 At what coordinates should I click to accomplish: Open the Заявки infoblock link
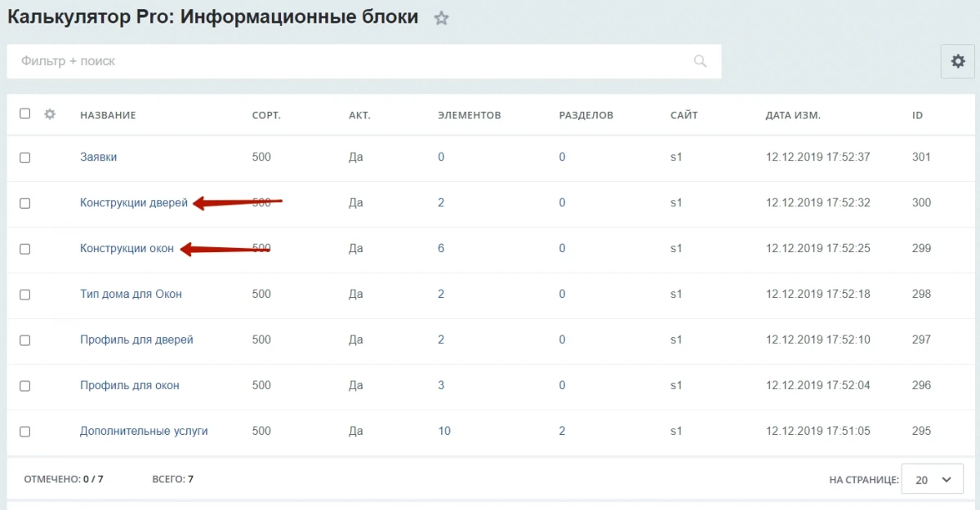tap(98, 157)
